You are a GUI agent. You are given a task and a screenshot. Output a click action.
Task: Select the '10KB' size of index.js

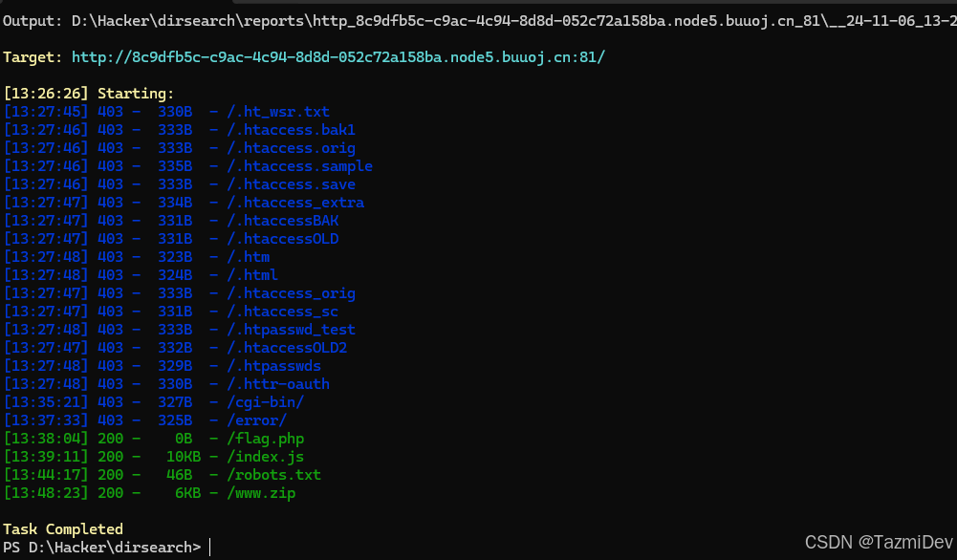click(x=184, y=456)
